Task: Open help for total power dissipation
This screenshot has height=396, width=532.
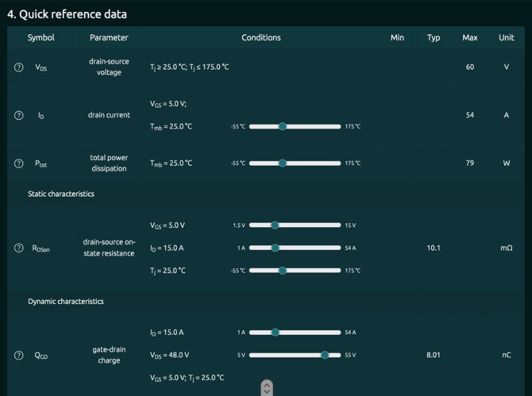Action: tap(19, 163)
